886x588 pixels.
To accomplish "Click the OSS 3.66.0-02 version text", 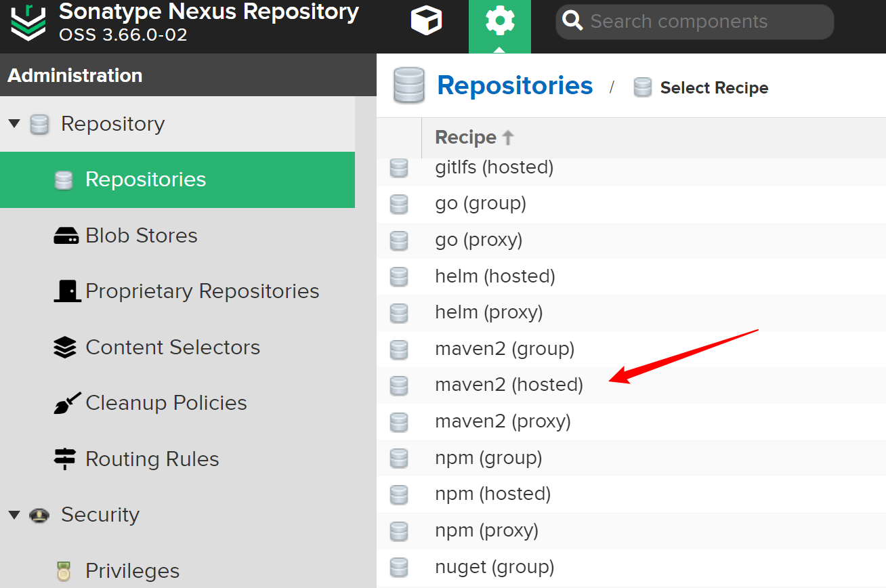I will pyautogui.click(x=123, y=34).
